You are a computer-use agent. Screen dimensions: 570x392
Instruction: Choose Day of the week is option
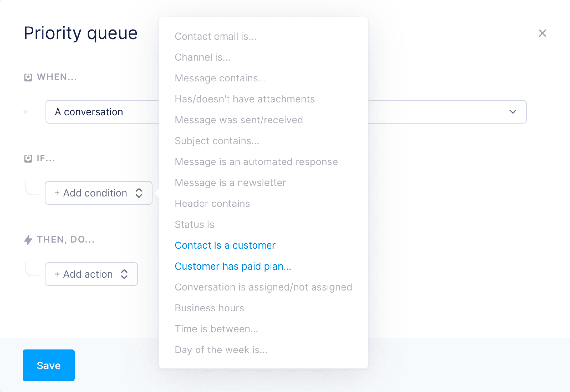coord(221,350)
